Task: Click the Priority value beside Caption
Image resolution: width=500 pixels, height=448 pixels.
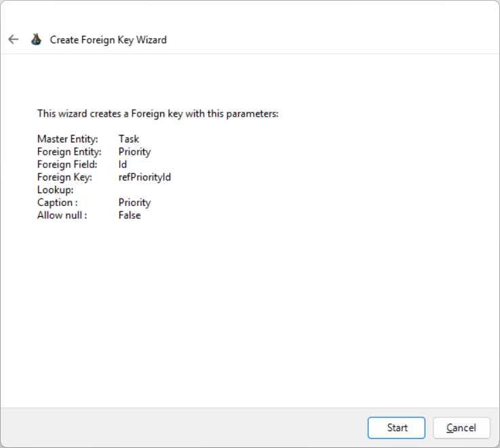Action: click(134, 203)
